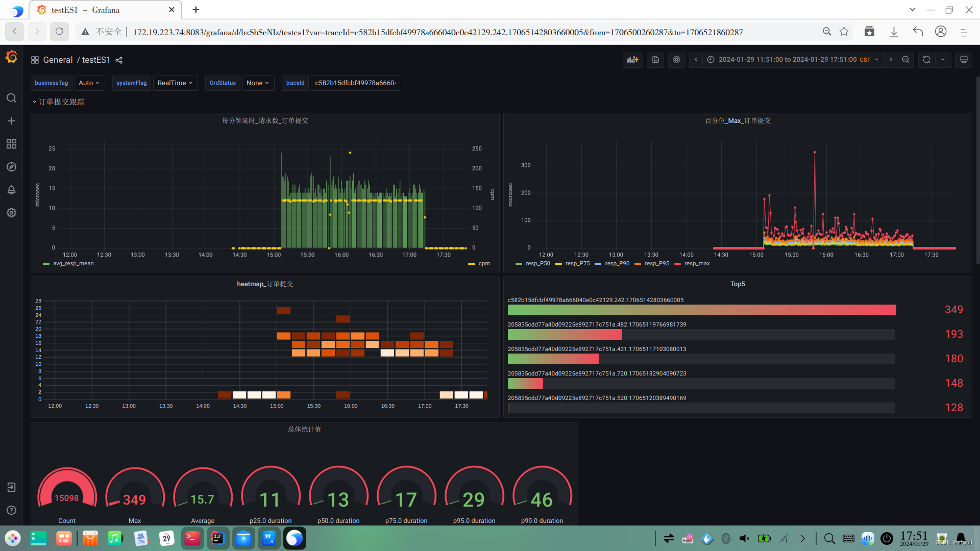The width and height of the screenshot is (980, 551).
Task: Toggle the cpm legend series
Action: [x=484, y=264]
